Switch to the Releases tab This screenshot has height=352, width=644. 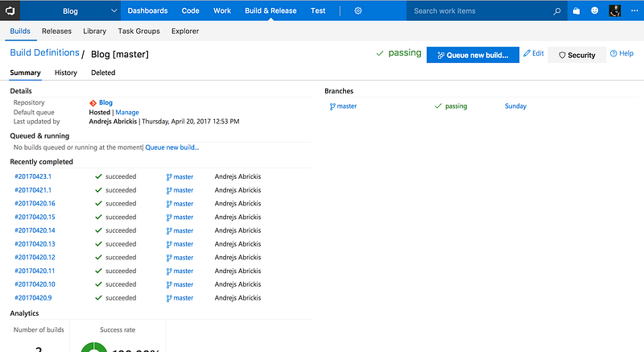[56, 31]
